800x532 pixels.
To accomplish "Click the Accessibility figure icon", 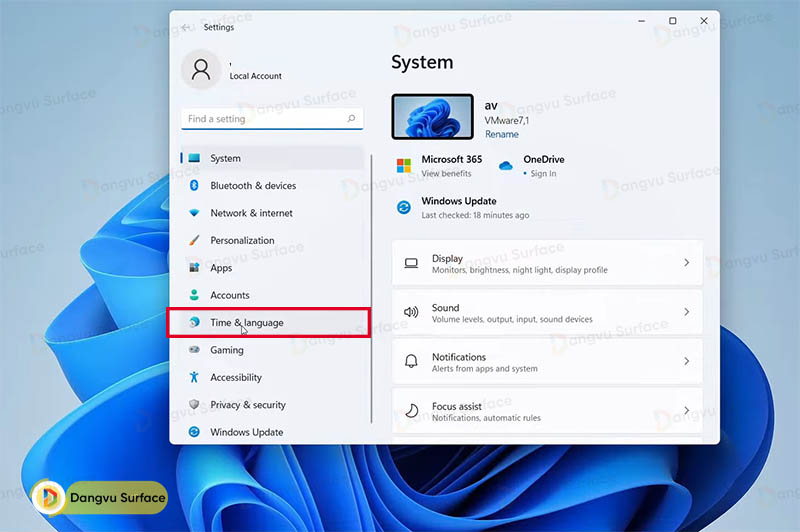I will [x=194, y=377].
